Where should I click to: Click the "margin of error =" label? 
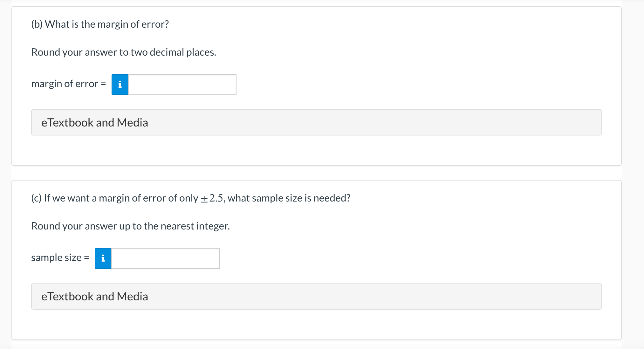[x=68, y=84]
